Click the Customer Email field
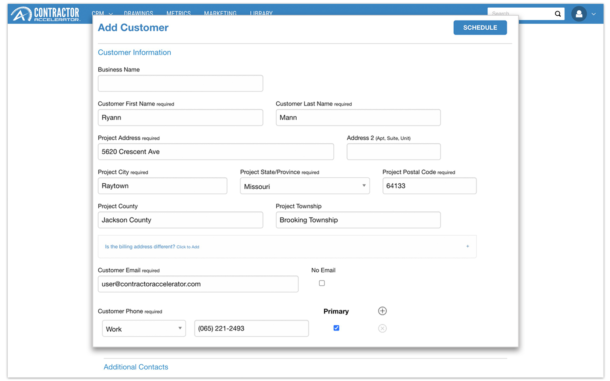Viewport: 610px width, 381px height. pyautogui.click(x=198, y=284)
